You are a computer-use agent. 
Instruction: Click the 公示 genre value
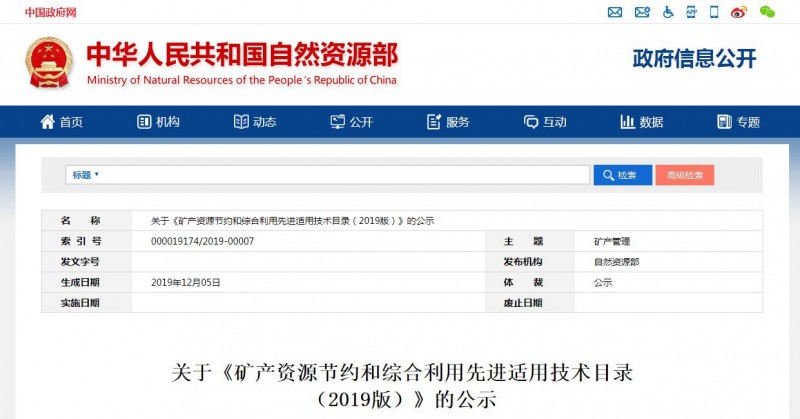click(x=603, y=282)
